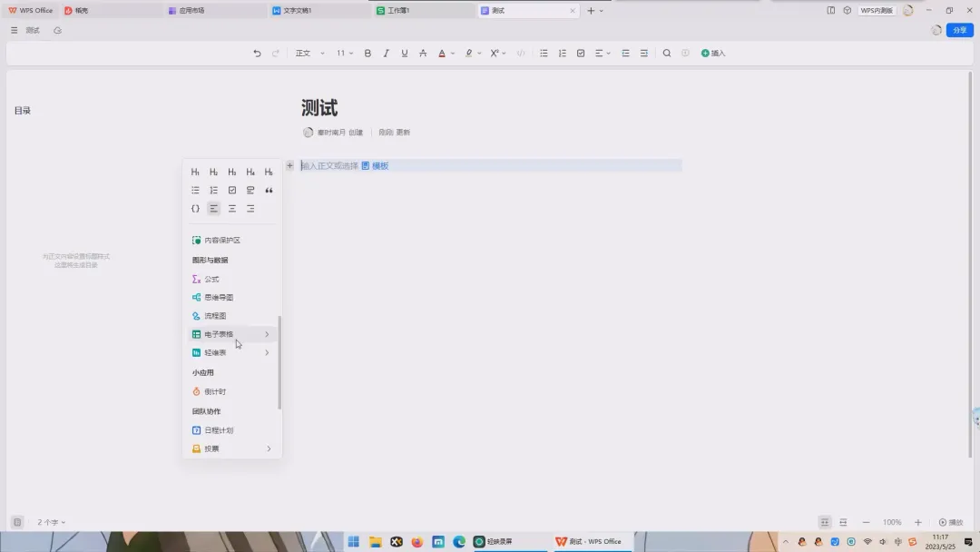Insert quote block from popup menu
This screenshot has width=980, height=552.
point(269,190)
